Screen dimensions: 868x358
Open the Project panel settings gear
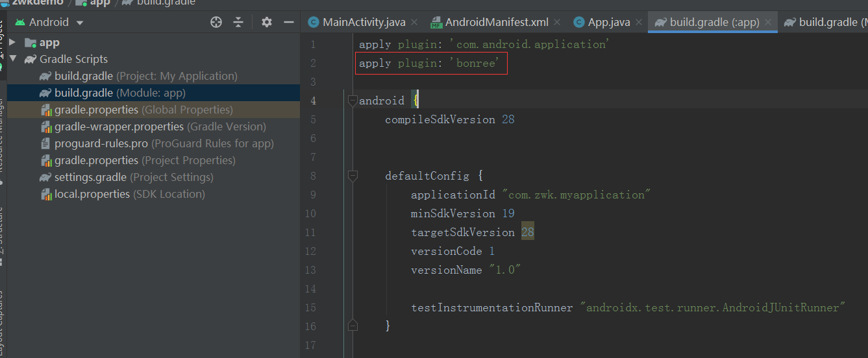[266, 23]
